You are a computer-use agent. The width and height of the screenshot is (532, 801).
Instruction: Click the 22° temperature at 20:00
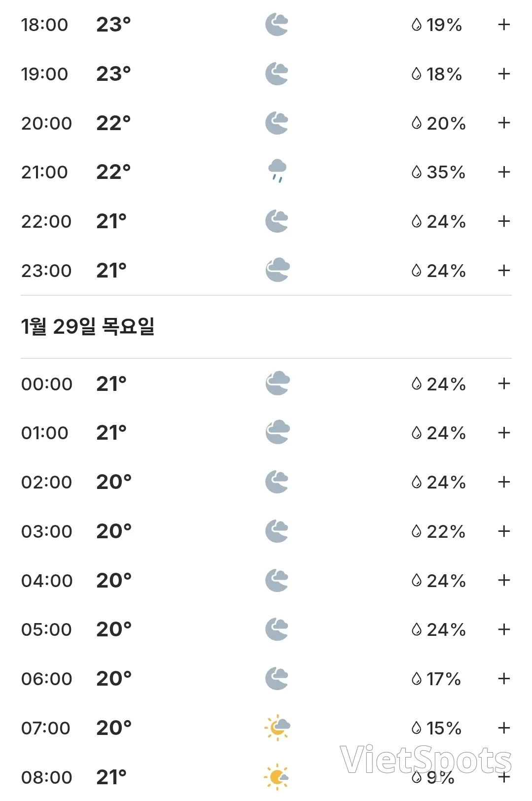coord(113,123)
